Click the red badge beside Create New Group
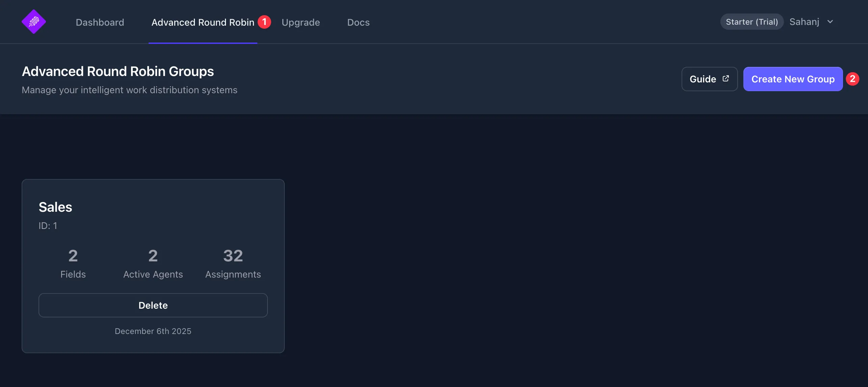 853,79
